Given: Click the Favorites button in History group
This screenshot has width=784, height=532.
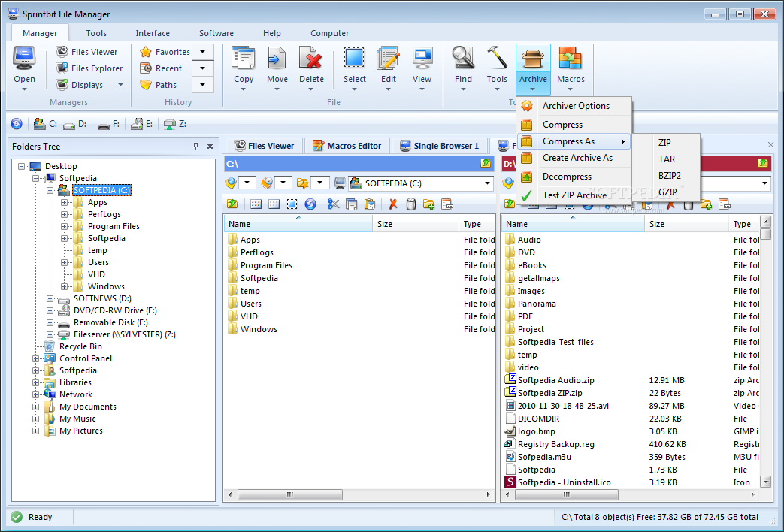Looking at the screenshot, I should [165, 52].
